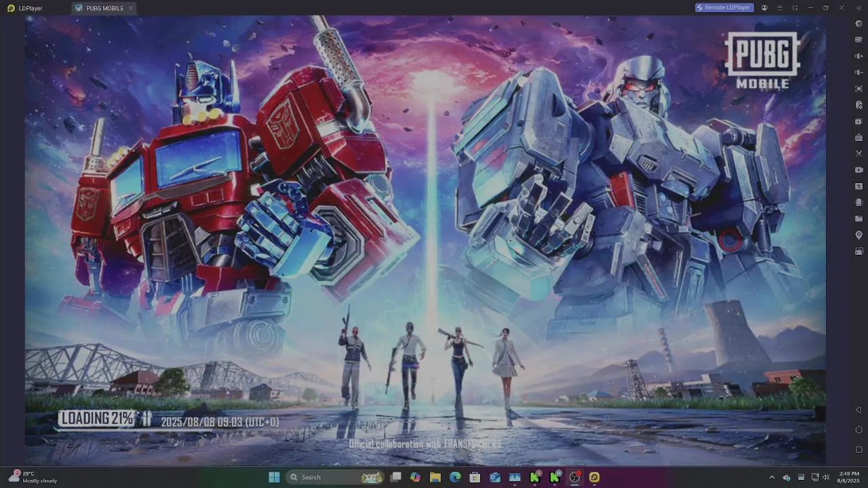Open virtual GPS location pin icon
This screenshot has width=868, height=488.
(859, 235)
